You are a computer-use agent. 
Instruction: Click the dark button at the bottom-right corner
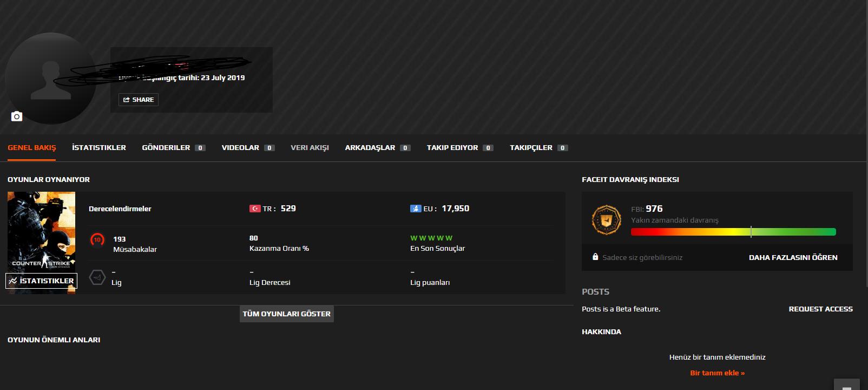847,385
